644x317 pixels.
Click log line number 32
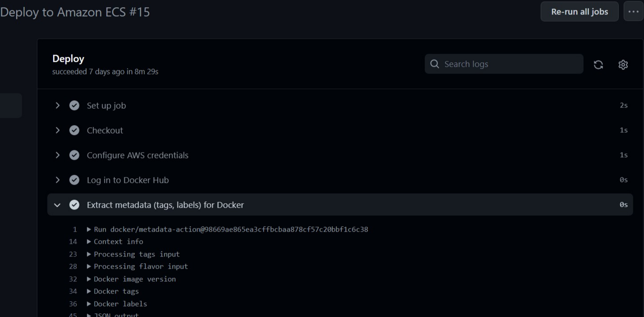click(73, 279)
